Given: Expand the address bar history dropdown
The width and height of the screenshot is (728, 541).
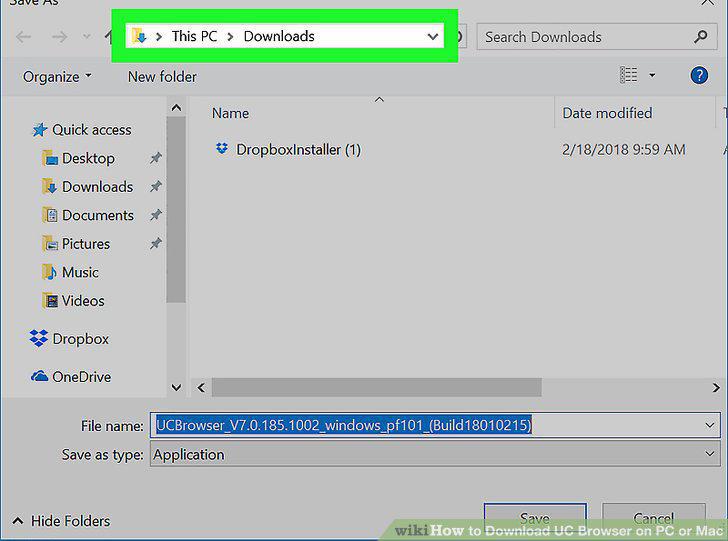Looking at the screenshot, I should (x=433, y=36).
